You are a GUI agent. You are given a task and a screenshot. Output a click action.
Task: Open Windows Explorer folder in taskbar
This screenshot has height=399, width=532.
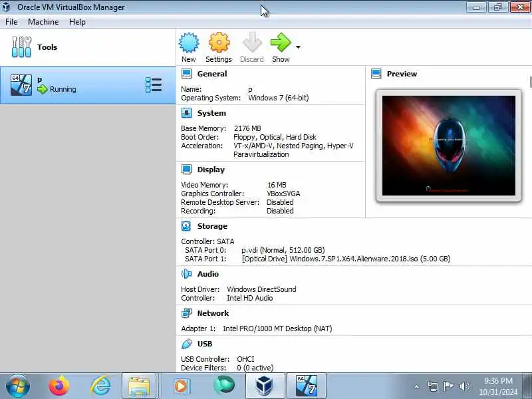[139, 386]
